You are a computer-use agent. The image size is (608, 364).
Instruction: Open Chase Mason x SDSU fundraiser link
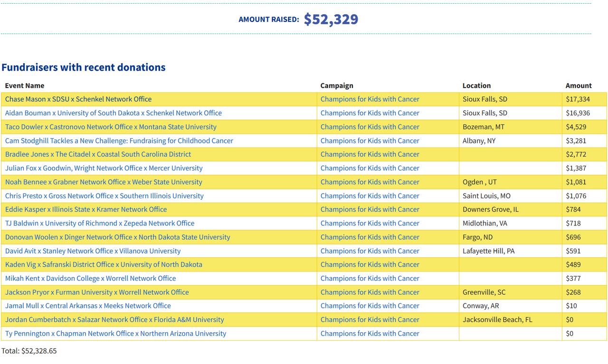tap(78, 99)
